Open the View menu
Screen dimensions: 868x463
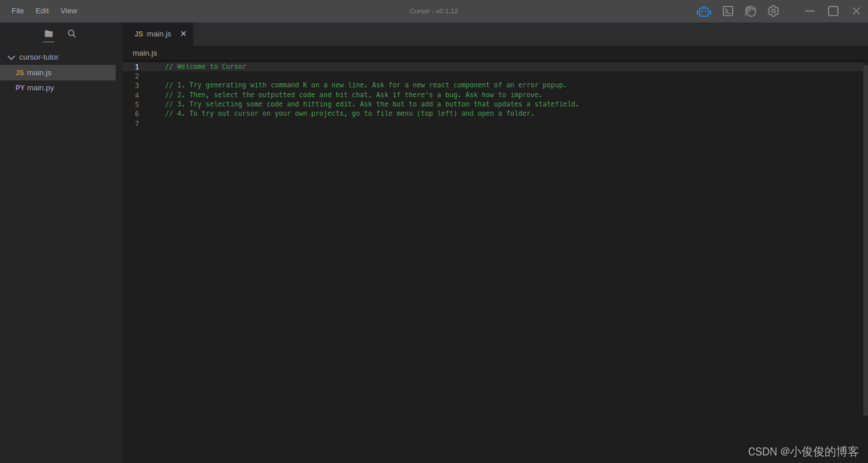pyautogui.click(x=69, y=11)
